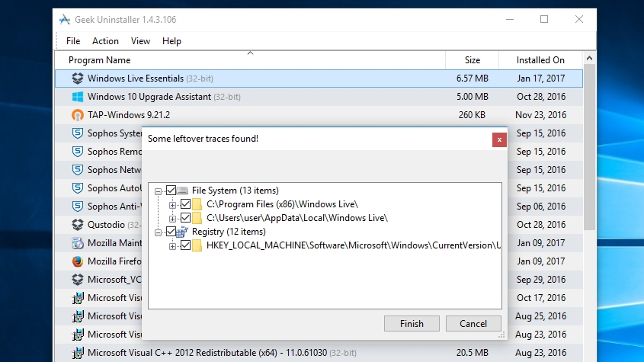Uncheck the File System (13 items) checkbox

tap(171, 191)
